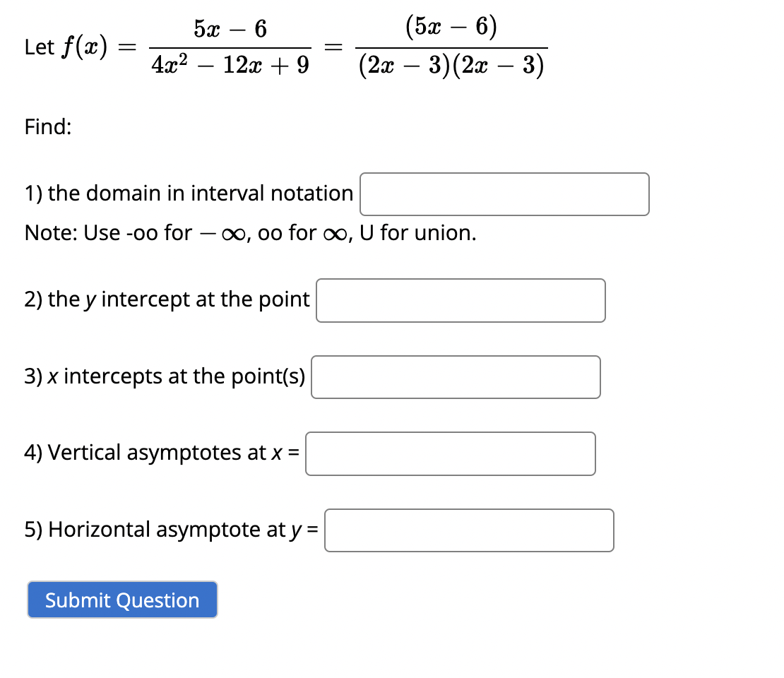This screenshot has width=784, height=678.
Task: Click the horizontal asymptote input box
Action: (x=468, y=530)
